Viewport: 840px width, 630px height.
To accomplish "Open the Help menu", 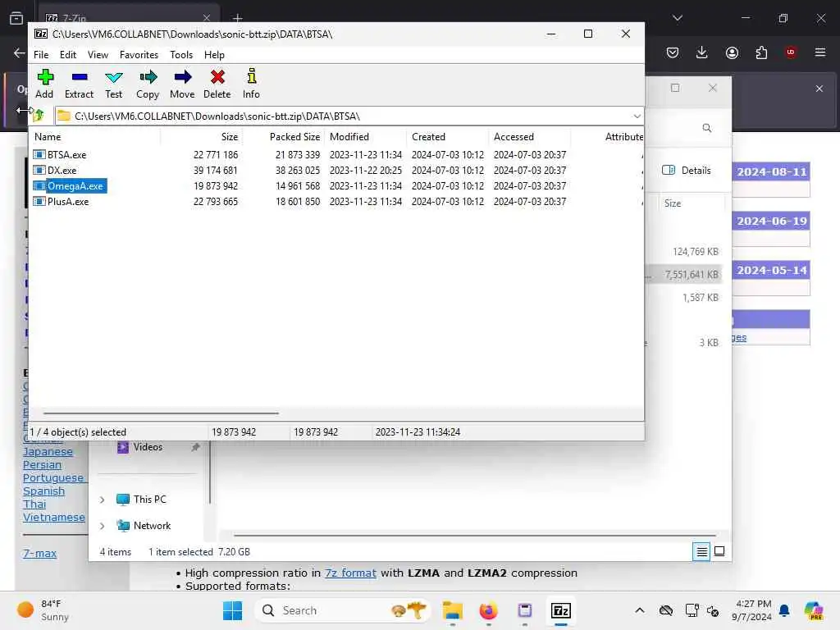I will click(x=214, y=55).
